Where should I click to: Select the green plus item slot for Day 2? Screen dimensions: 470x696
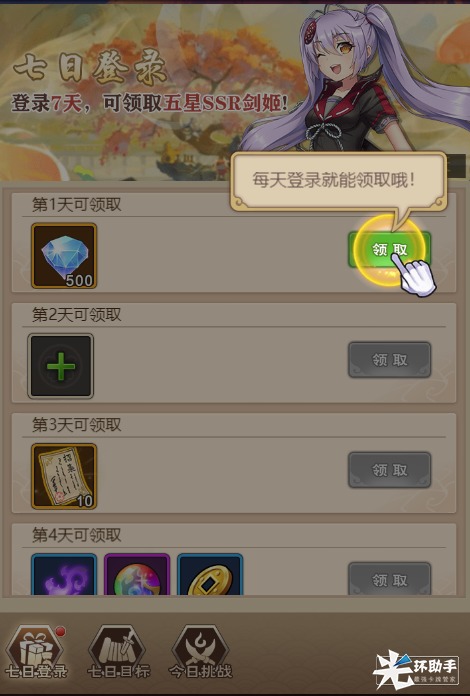coord(61,366)
